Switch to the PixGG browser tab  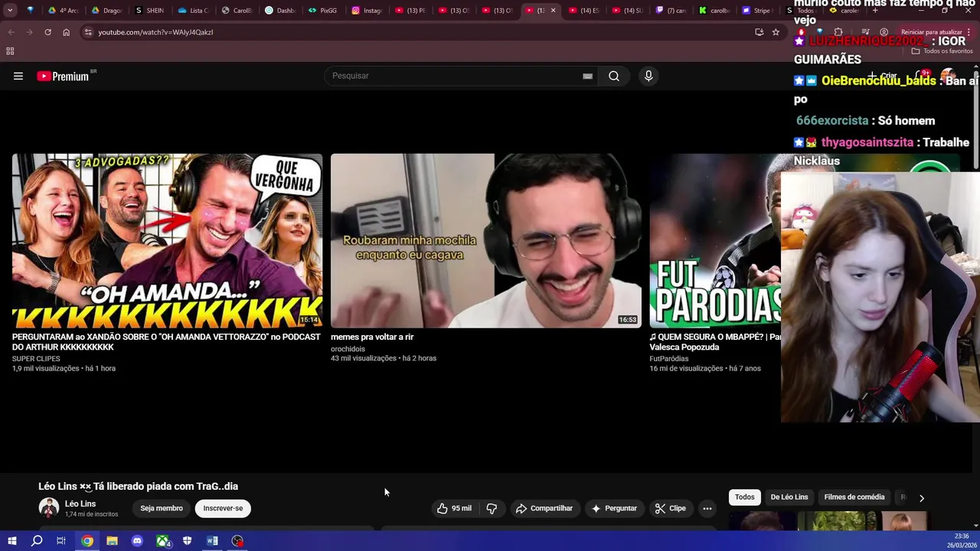pyautogui.click(x=322, y=11)
